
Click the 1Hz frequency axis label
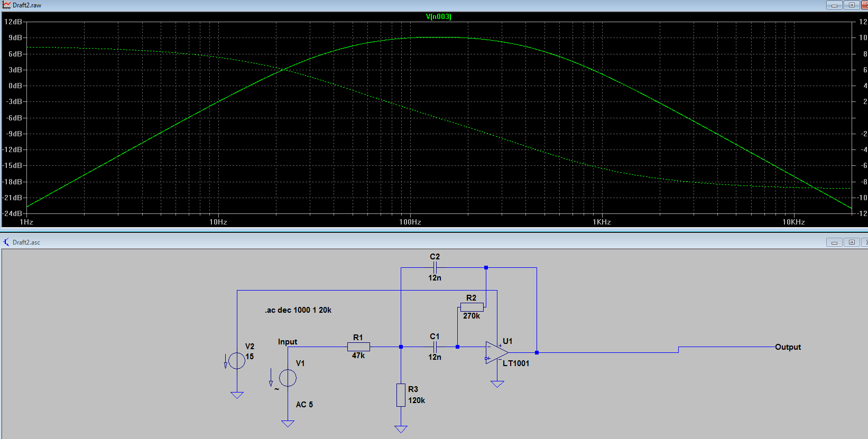click(x=26, y=222)
